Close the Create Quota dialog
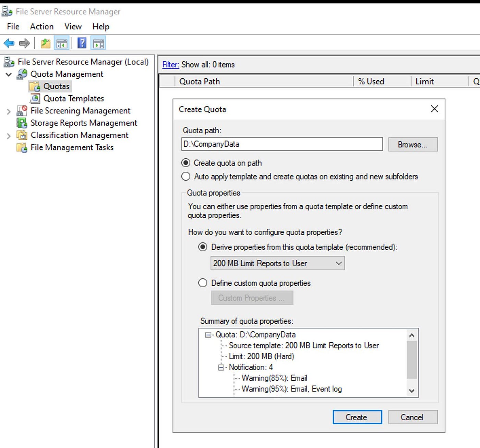The height and width of the screenshot is (448, 480). 434,109
